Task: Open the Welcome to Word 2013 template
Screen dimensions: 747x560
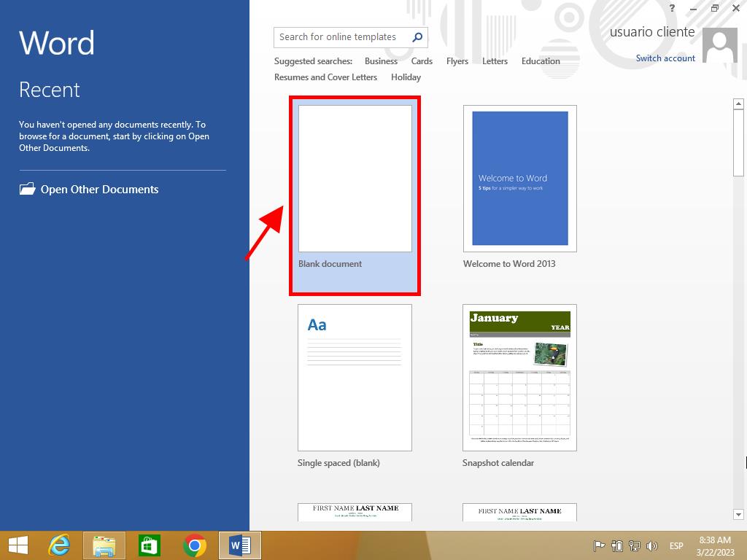Action: click(x=519, y=179)
